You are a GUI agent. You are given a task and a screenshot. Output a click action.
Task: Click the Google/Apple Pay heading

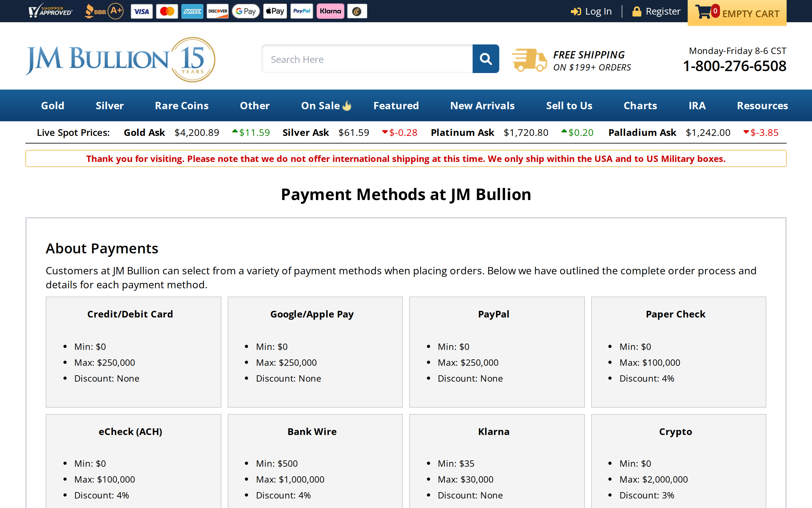coord(312,314)
